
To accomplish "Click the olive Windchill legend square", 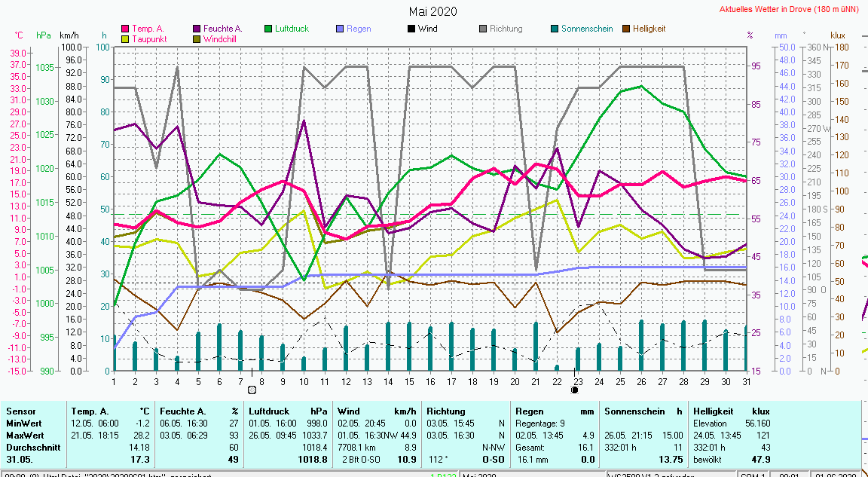I will [197, 39].
